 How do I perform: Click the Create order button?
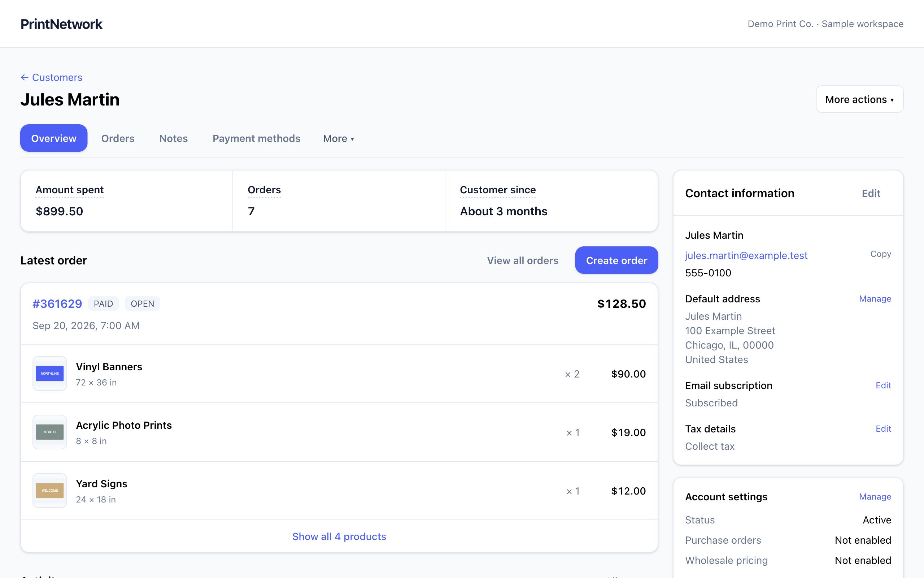[616, 260]
